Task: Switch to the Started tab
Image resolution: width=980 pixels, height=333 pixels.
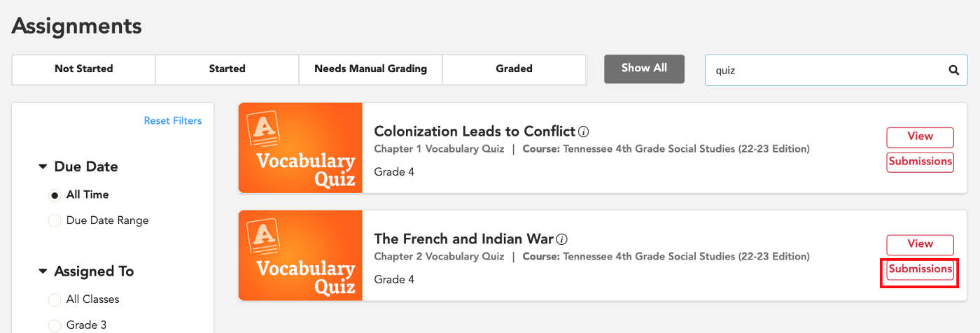Action: pos(227,69)
